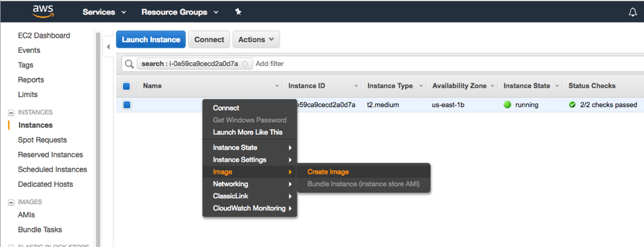Click the 2/2 checks passed checkmark icon
This screenshot has height=247, width=644.
pos(572,105)
